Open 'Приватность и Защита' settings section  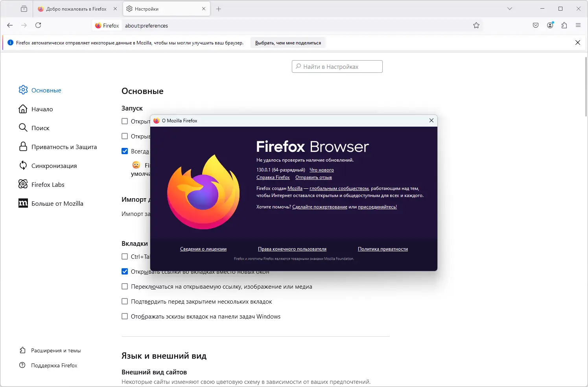pos(64,147)
